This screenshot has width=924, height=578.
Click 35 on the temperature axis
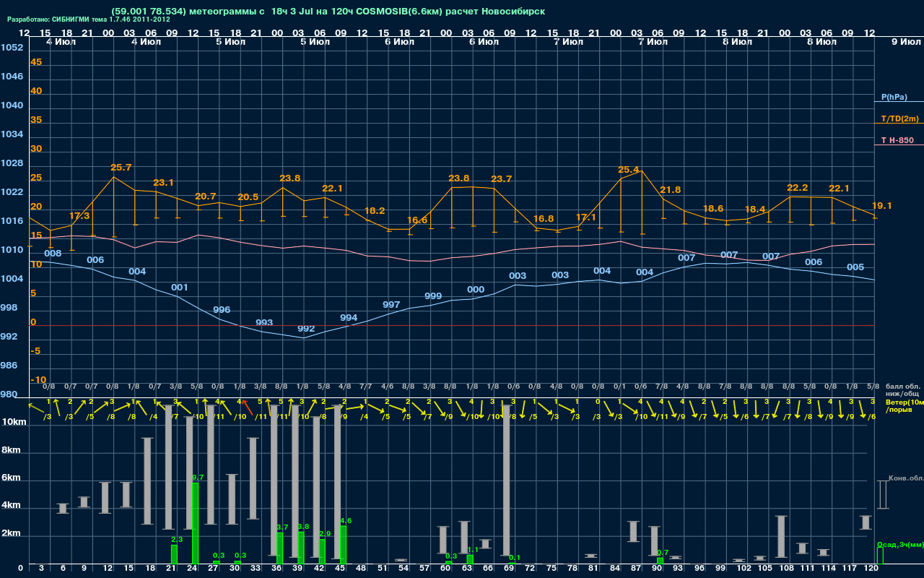coord(36,120)
